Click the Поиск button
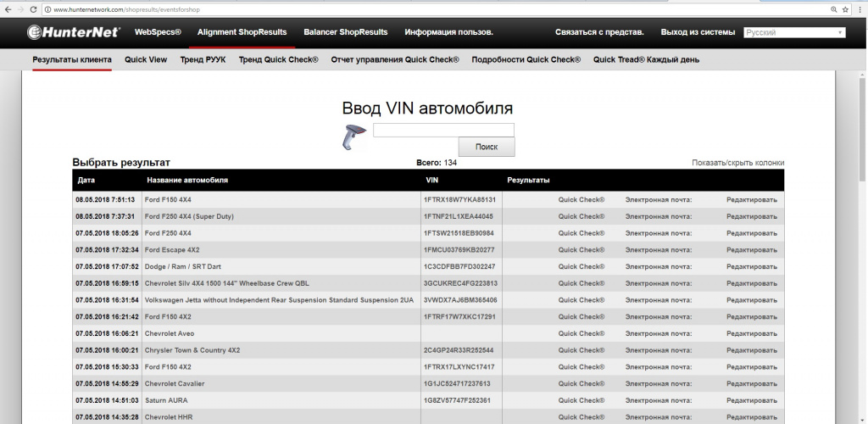 [x=487, y=147]
